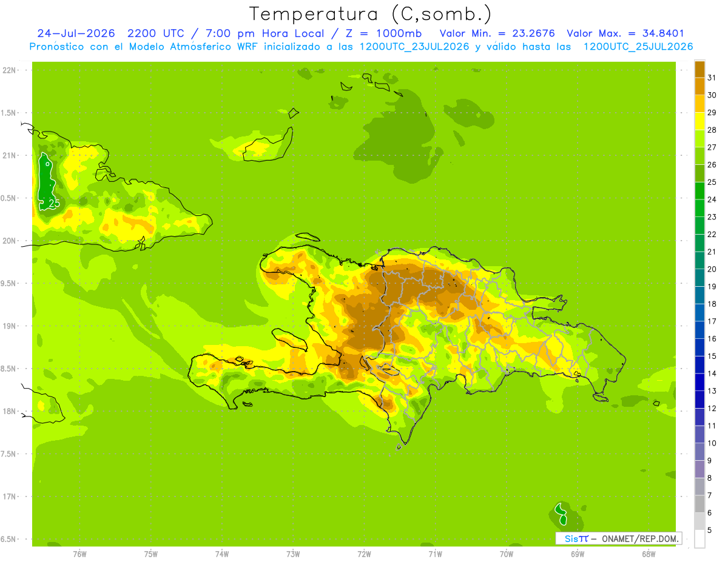Click the white swatch below label 5
The width and height of the screenshot is (728, 562).
pyautogui.click(x=699, y=539)
